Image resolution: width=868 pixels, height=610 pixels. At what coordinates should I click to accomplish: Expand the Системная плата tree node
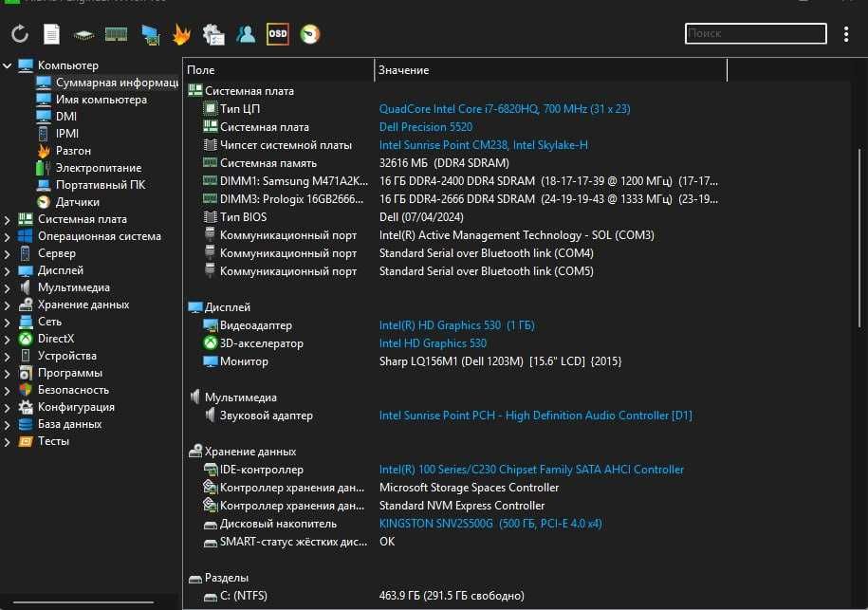(x=8, y=220)
